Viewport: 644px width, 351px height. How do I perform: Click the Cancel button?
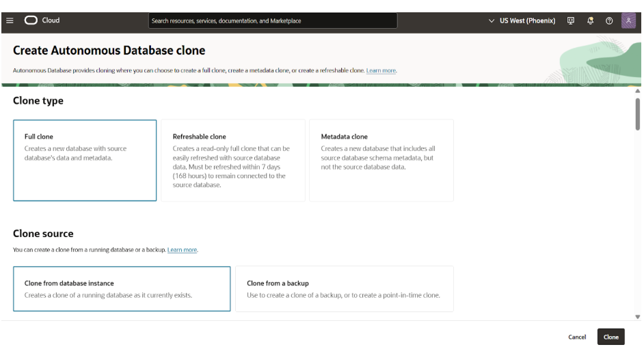tap(577, 337)
